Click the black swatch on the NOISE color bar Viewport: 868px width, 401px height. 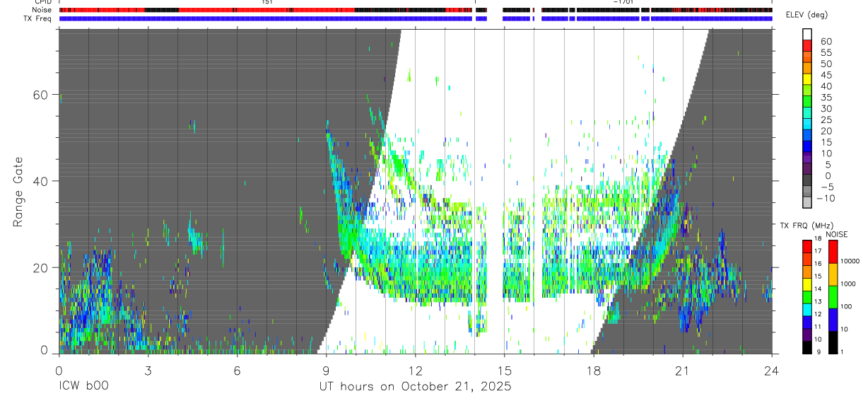[832, 342]
